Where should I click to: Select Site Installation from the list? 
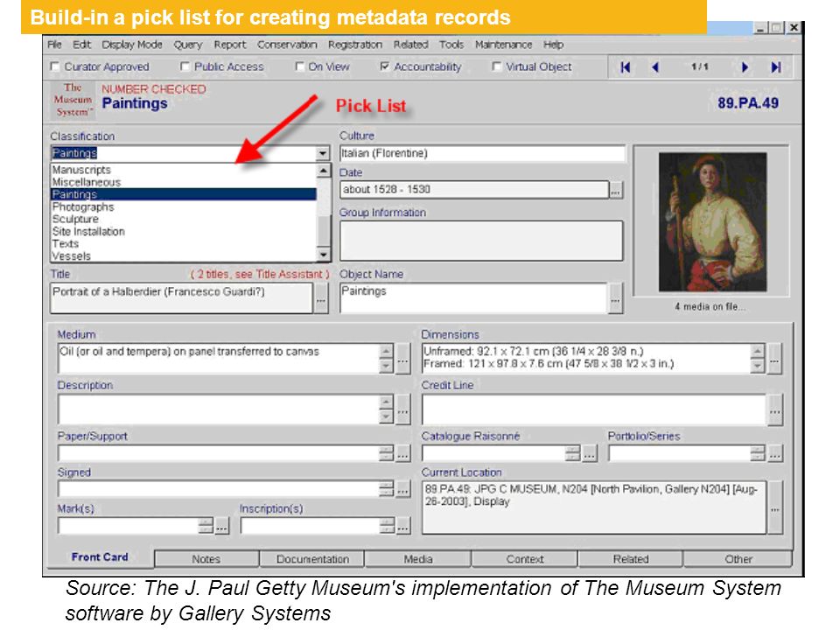[184, 231]
